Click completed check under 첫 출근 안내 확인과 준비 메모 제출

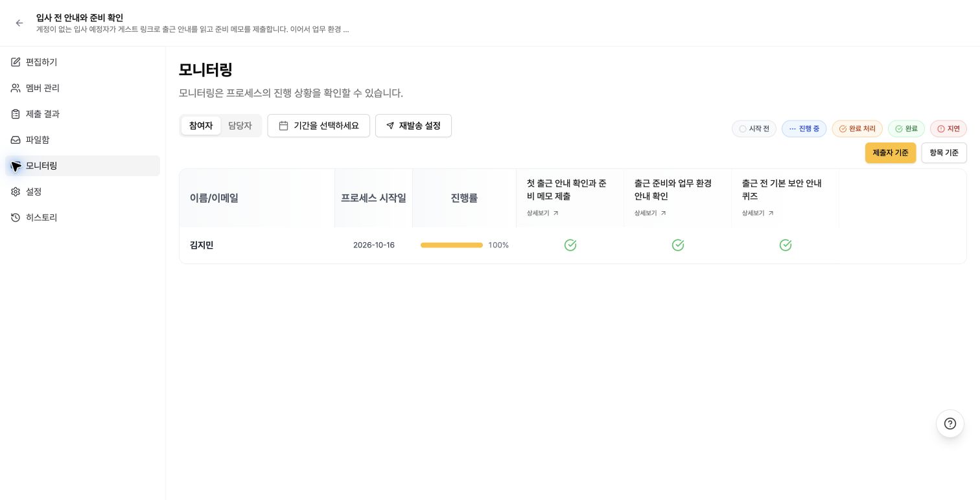tap(570, 245)
